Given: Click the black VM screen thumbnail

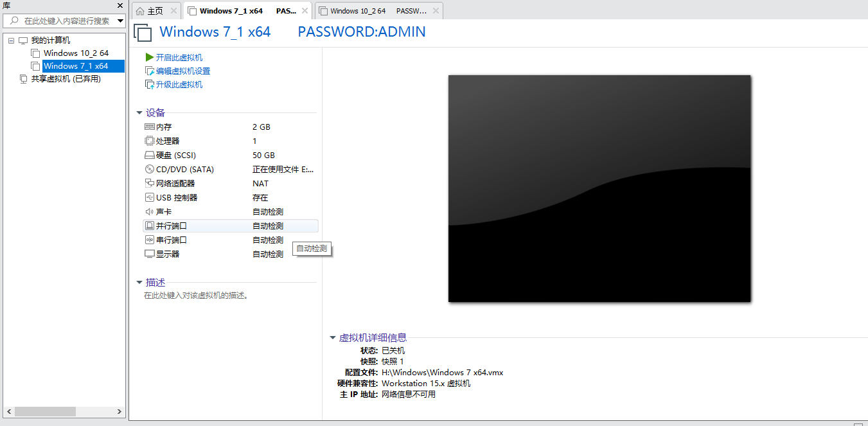Looking at the screenshot, I should (599, 188).
